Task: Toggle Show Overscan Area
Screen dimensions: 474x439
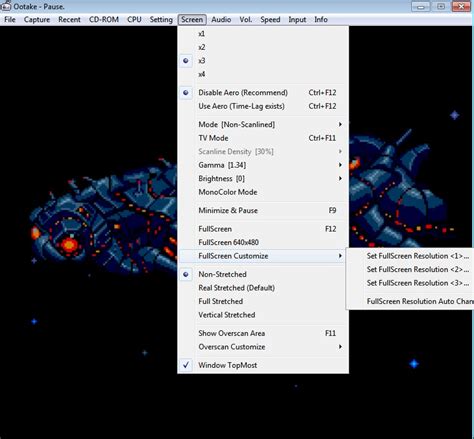Action: click(x=263, y=333)
